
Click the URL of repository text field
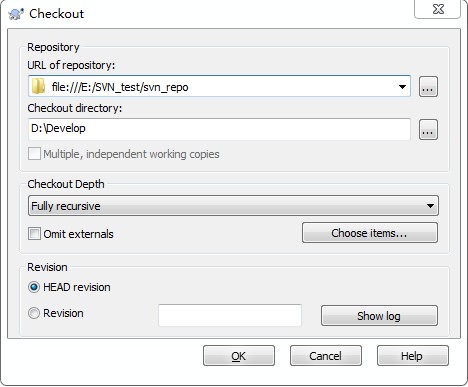(219, 86)
